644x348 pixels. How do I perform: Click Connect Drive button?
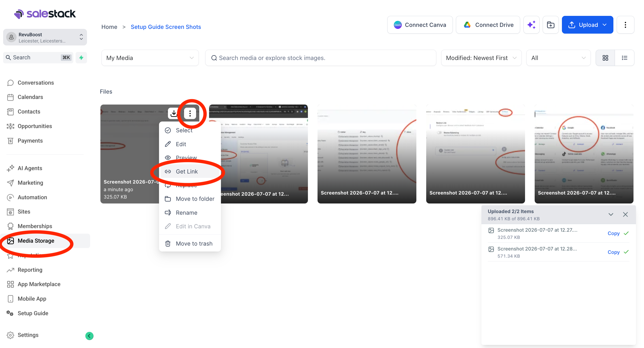488,25
